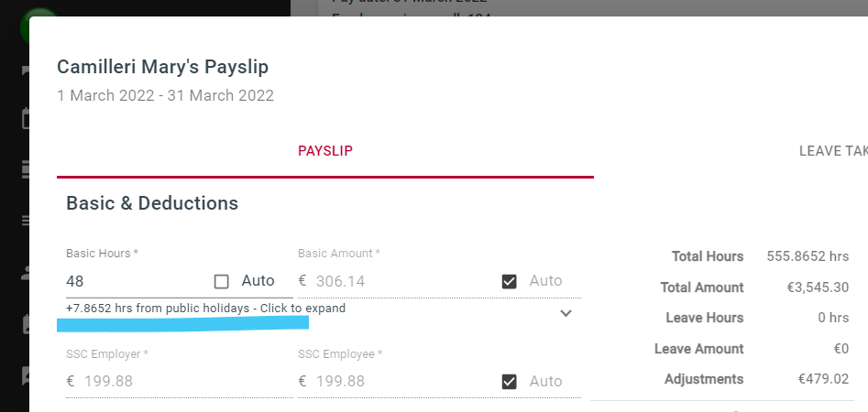Screen dimensions: 868x412
Task: Open the calendar icon in the left sidebar
Action: [x=27, y=119]
